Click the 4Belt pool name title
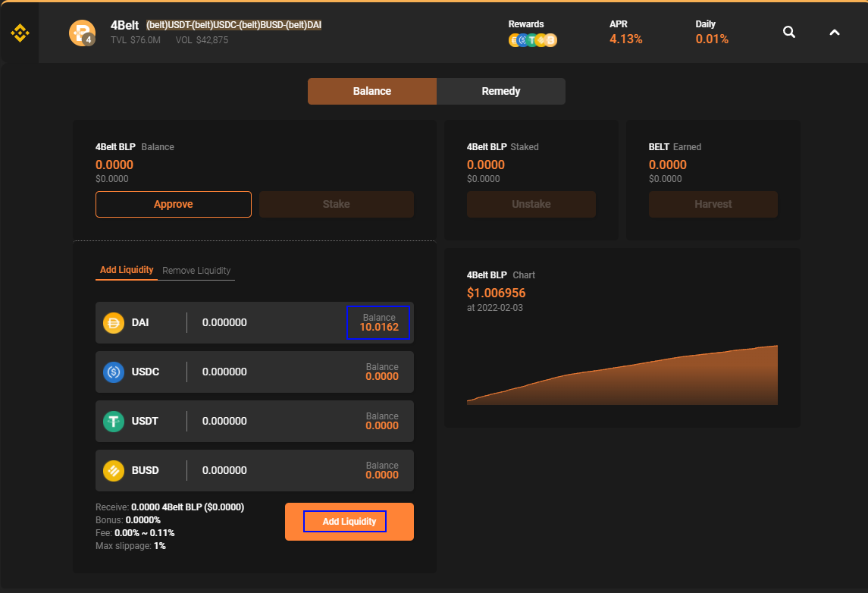 point(124,25)
